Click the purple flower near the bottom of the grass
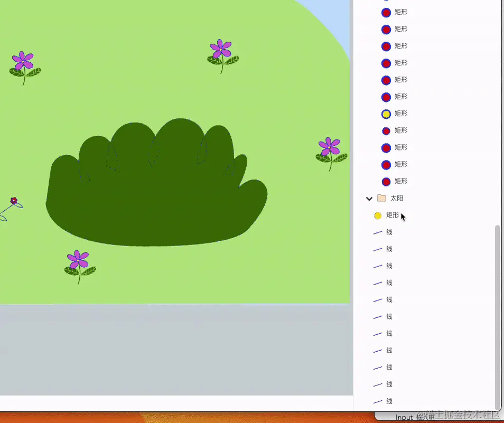 pos(78,261)
